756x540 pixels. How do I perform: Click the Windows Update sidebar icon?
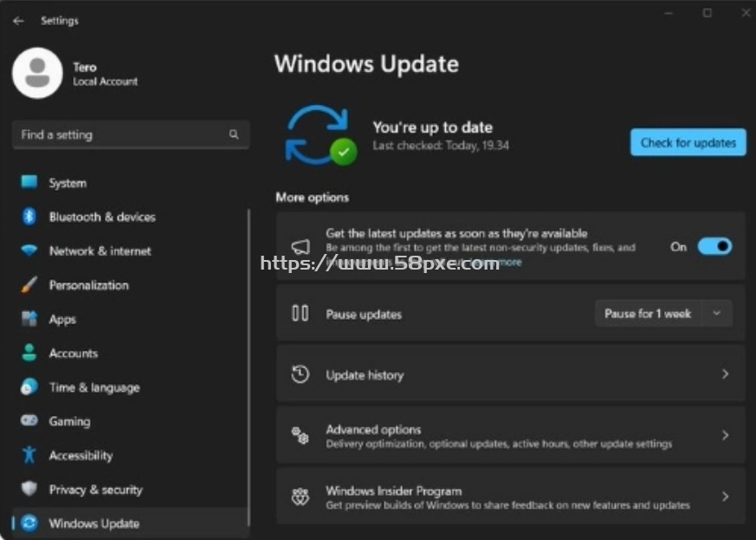click(29, 524)
